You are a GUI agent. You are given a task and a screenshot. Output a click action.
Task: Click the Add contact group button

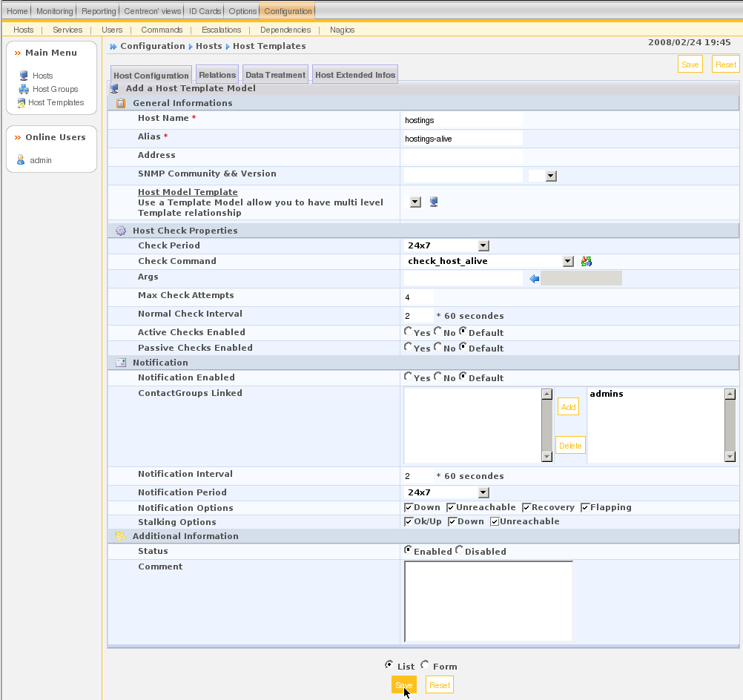pyautogui.click(x=568, y=407)
